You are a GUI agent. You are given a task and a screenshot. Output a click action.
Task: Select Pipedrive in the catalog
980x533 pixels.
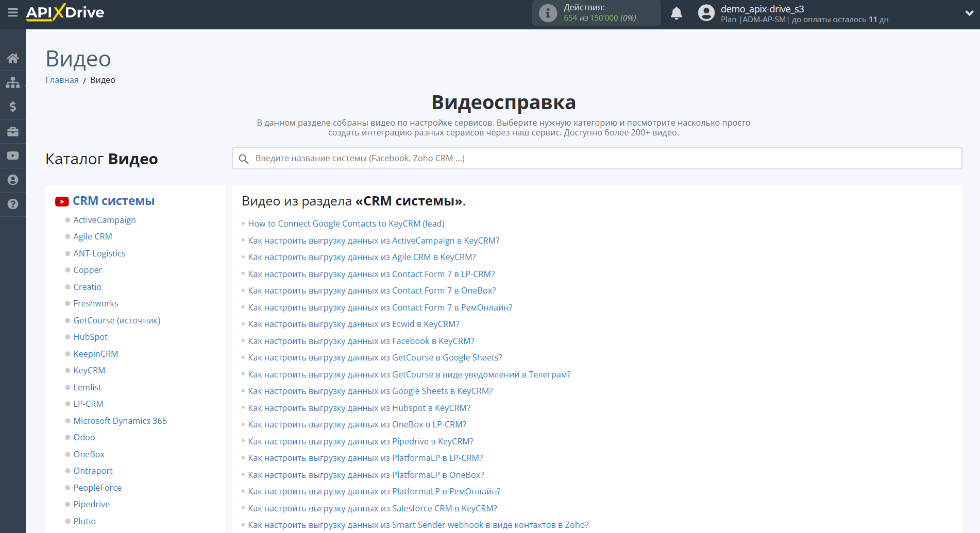pyautogui.click(x=92, y=504)
